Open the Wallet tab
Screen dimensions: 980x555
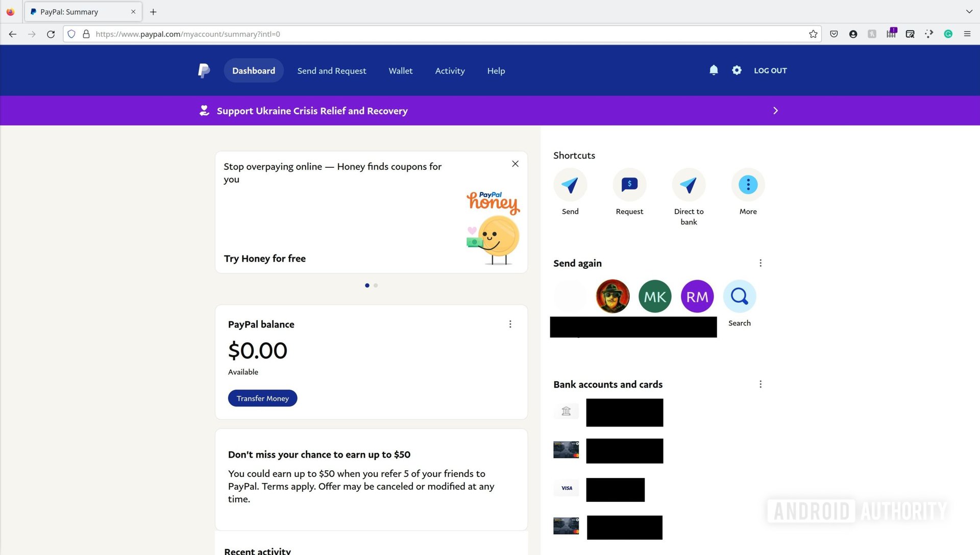pos(401,70)
